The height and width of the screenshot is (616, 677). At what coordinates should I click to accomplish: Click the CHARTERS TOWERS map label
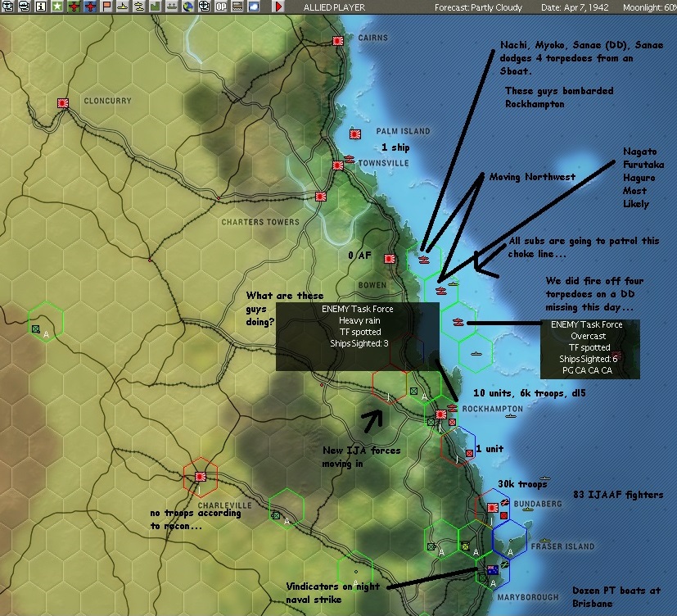point(260,222)
